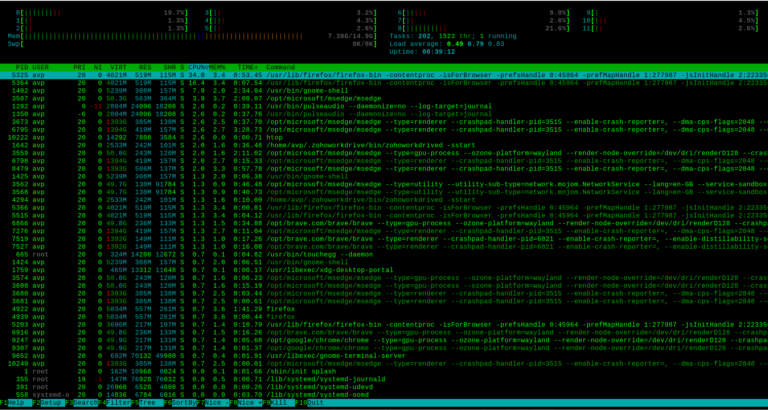Screen dimensions: 768x410
Task: Select the firefox row PID 4939
Action: [384, 317]
